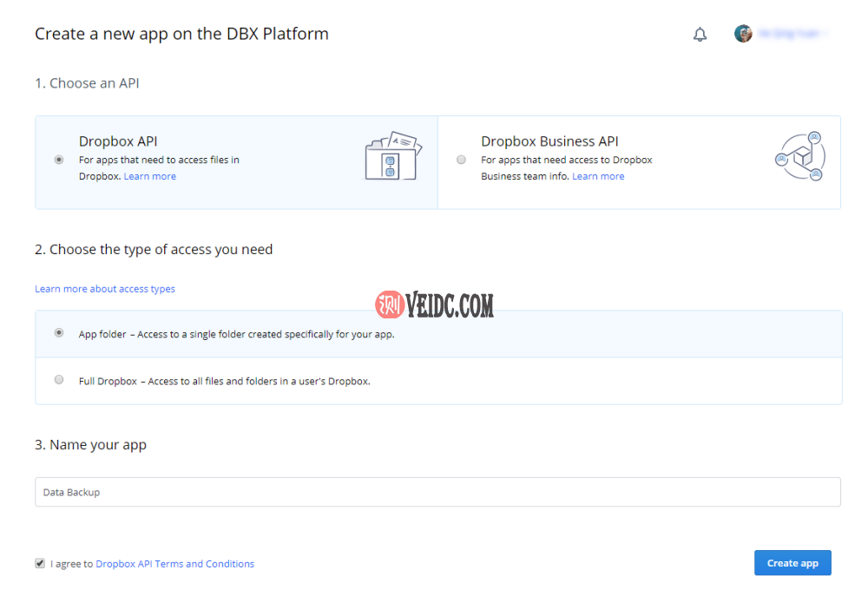Viewport: 868px width, 609px height.
Task: Open Learn more about access types
Action: point(104,288)
